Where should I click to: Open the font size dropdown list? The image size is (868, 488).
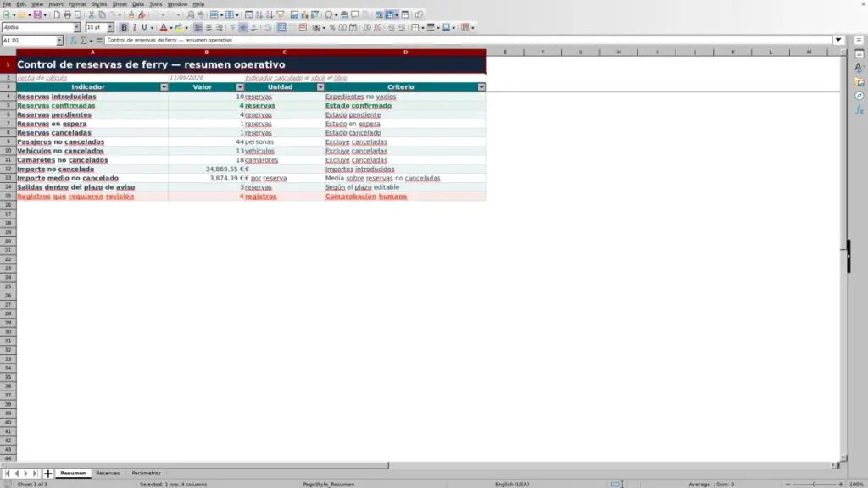tap(110, 28)
